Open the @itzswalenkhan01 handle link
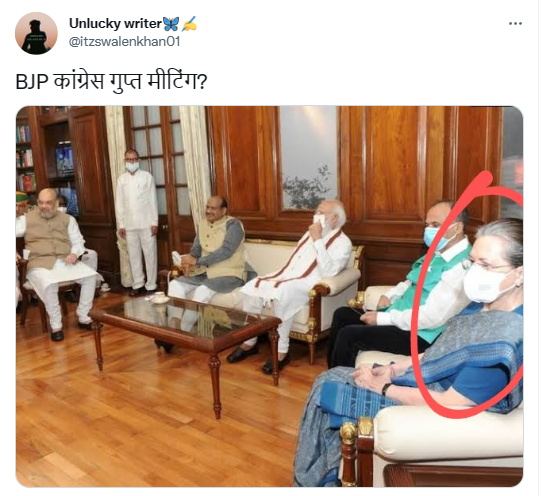 [x=125, y=42]
